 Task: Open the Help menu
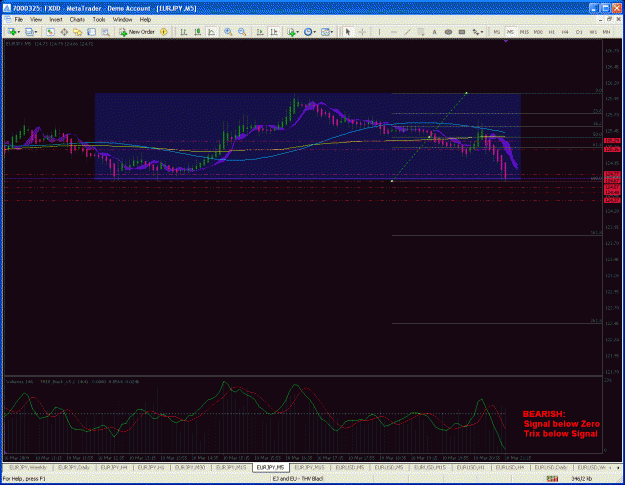pyautogui.click(x=145, y=20)
